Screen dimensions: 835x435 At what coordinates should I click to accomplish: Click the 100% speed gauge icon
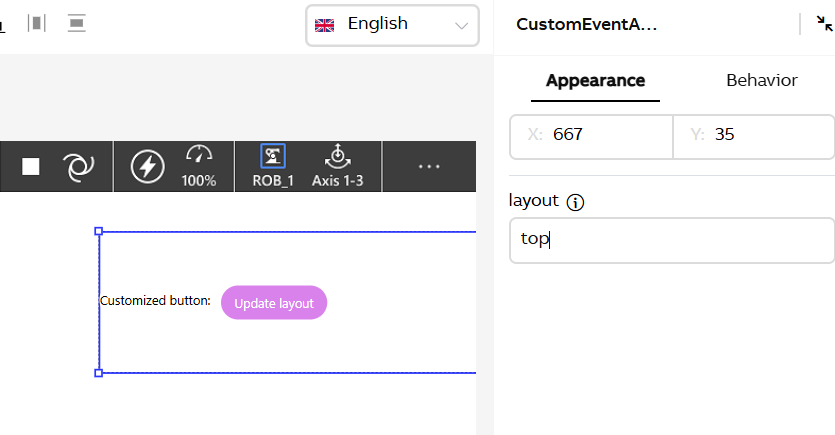pyautogui.click(x=199, y=166)
